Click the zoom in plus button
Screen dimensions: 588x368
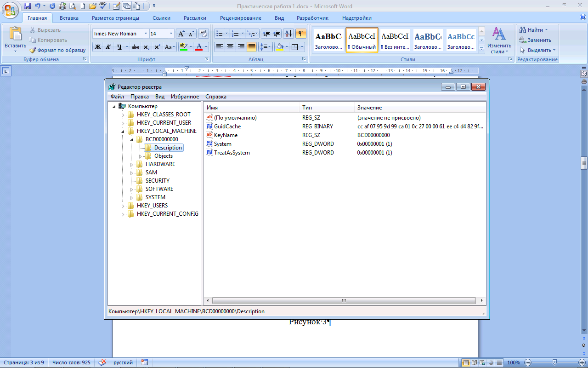581,362
